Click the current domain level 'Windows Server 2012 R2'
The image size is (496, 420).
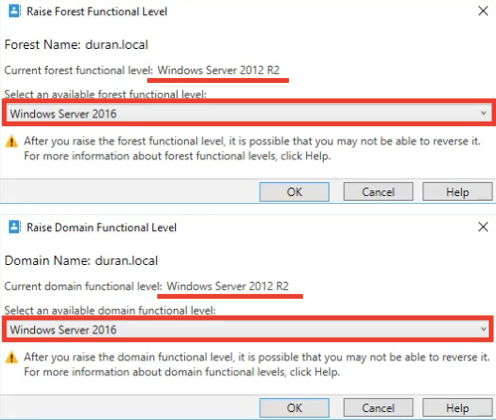pos(228,286)
